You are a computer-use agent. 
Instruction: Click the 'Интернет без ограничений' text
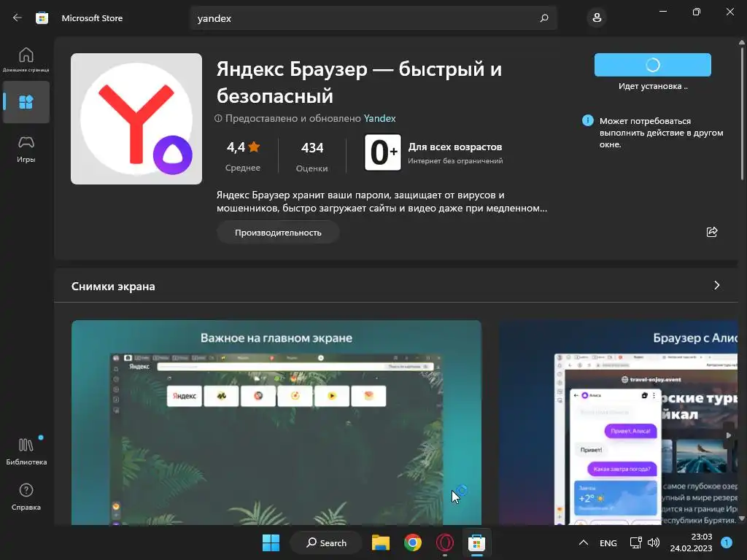(455, 161)
